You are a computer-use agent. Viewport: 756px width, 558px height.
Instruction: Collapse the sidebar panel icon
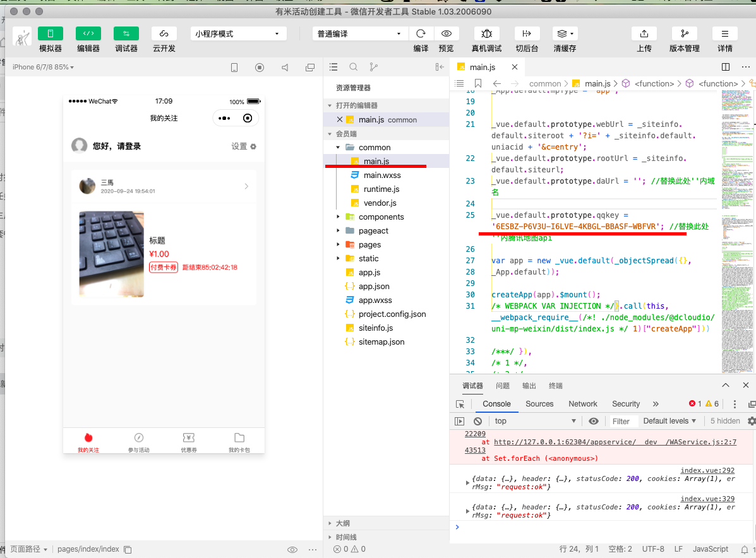(439, 67)
